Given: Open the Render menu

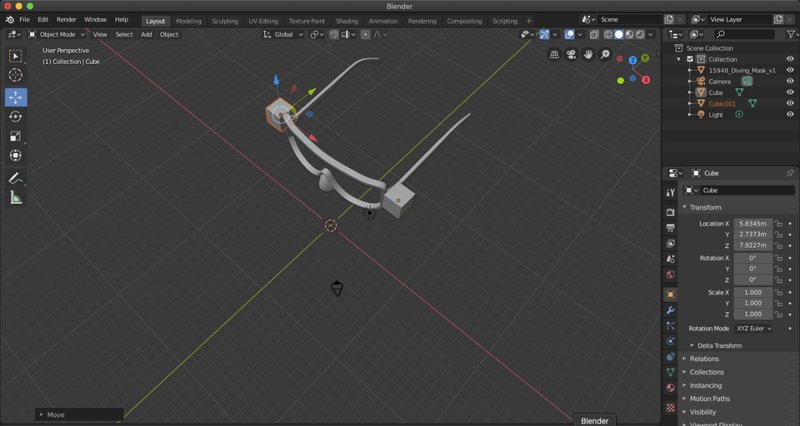Looking at the screenshot, I should 66,19.
